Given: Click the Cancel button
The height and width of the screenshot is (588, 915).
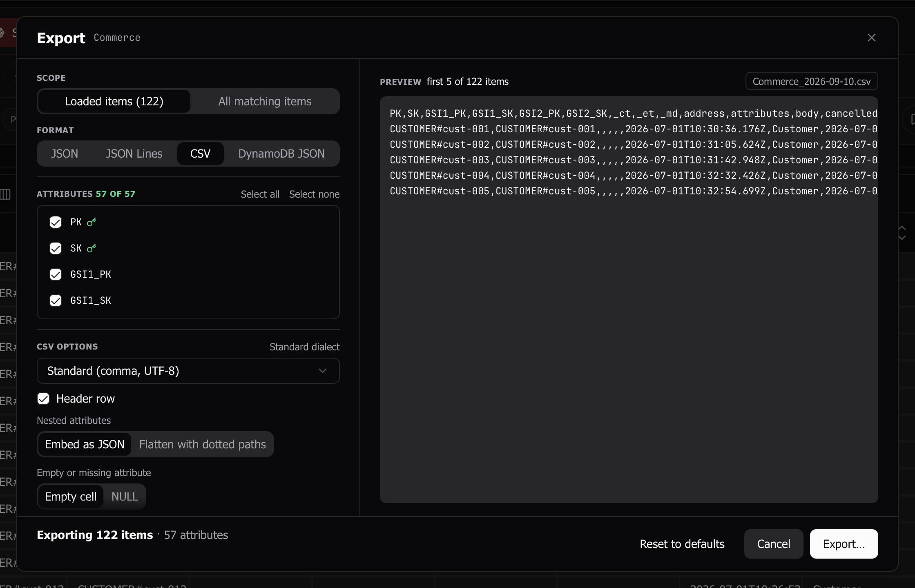Looking at the screenshot, I should click(x=774, y=544).
